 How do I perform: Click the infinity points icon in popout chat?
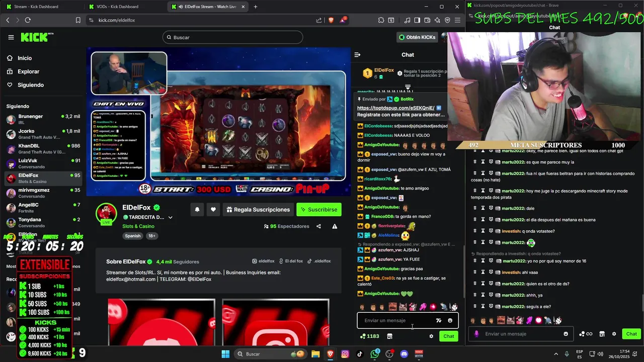tap(586, 334)
